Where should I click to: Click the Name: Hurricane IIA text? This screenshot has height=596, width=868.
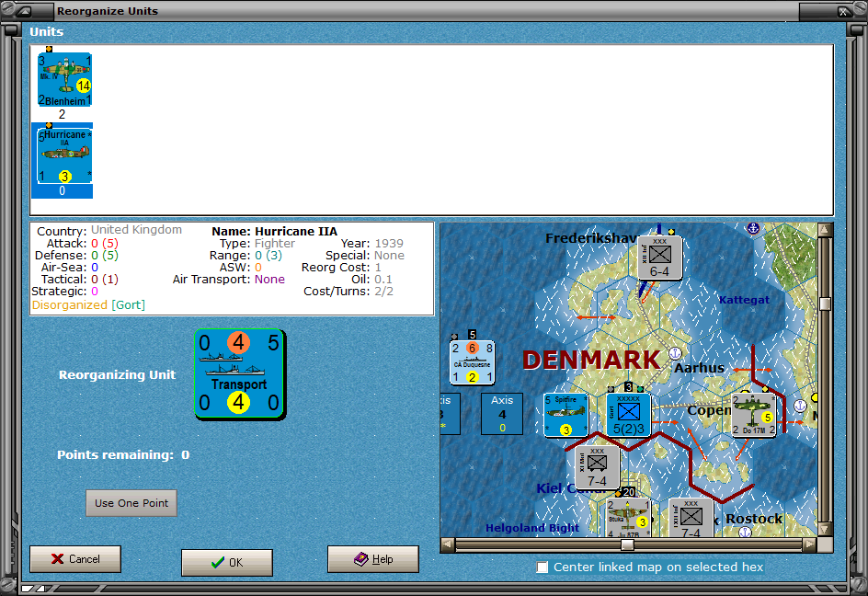tap(275, 231)
